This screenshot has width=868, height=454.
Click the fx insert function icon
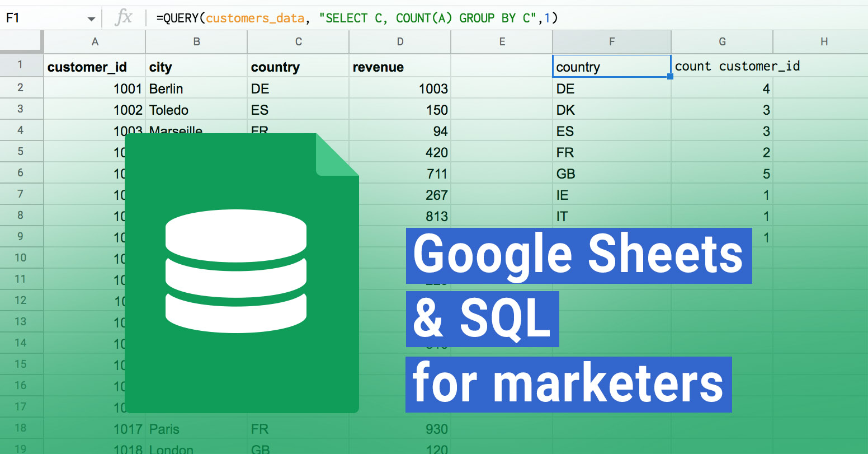[x=124, y=17]
